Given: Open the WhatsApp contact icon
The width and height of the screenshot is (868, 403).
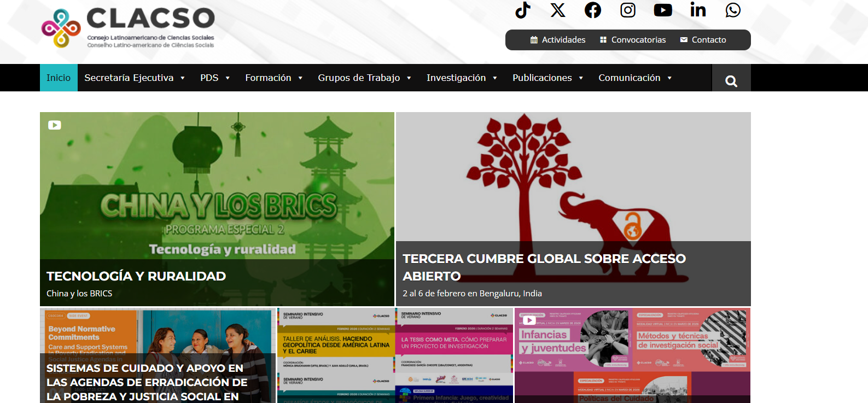Looking at the screenshot, I should tap(733, 10).
